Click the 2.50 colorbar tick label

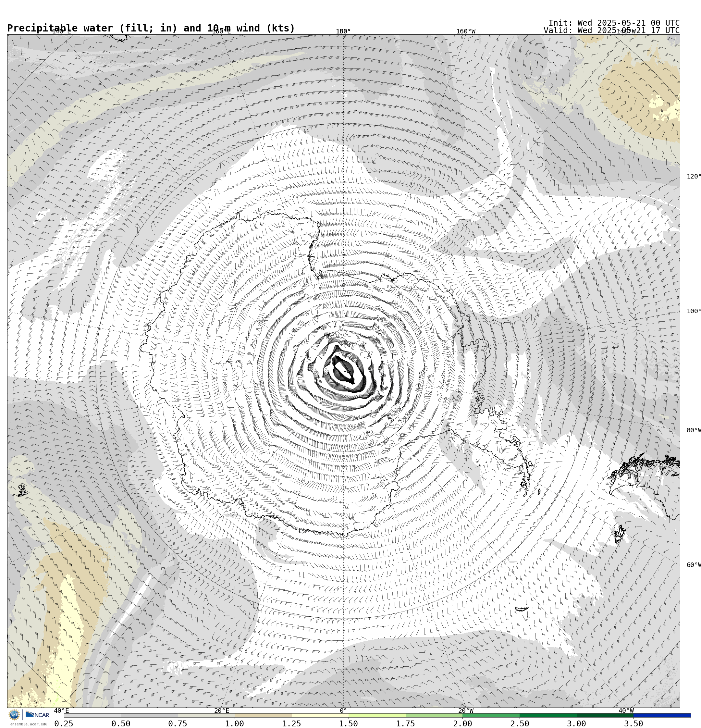pos(519,723)
